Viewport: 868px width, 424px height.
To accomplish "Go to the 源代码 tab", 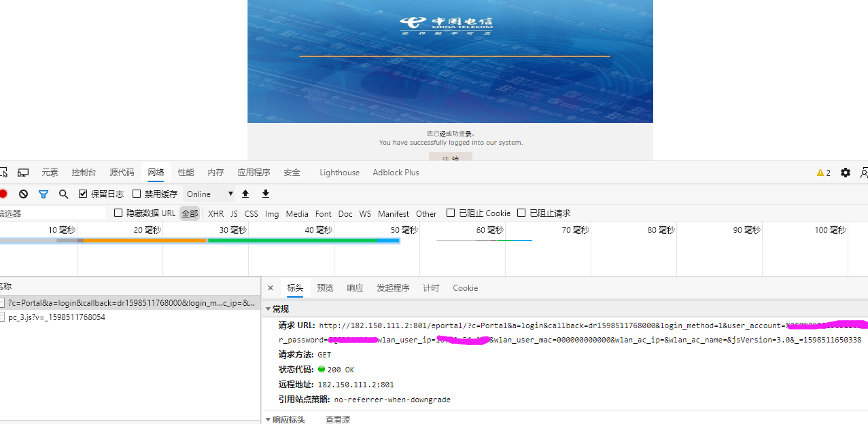I will [122, 173].
